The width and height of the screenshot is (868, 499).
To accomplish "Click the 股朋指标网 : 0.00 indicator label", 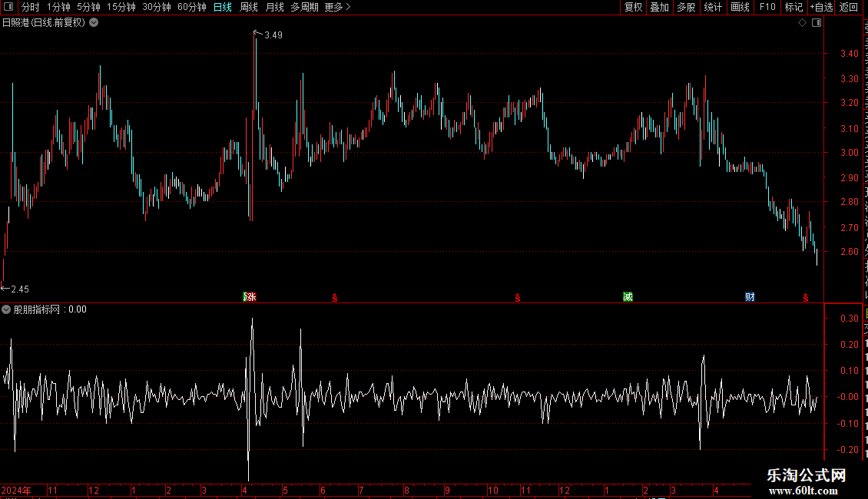I will point(51,309).
